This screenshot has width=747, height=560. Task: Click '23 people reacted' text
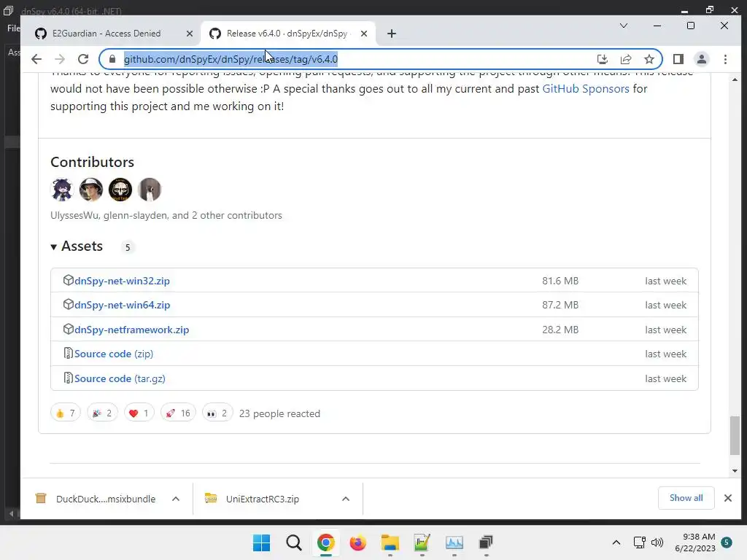pos(279,413)
